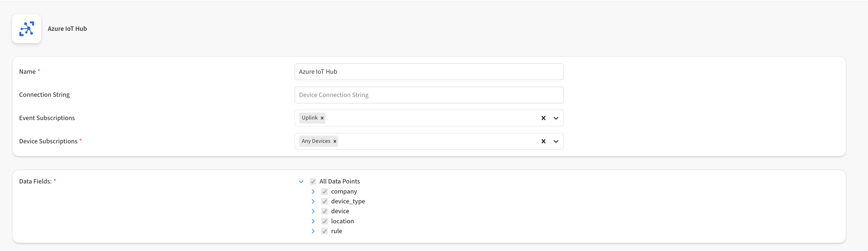Remove the Any Devices tag
The image size is (868, 251).
tap(335, 141)
